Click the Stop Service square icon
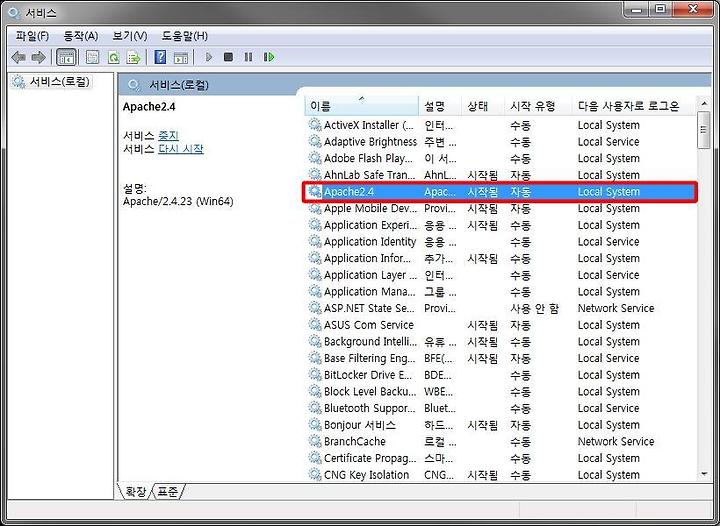720x526 pixels. tap(228, 57)
